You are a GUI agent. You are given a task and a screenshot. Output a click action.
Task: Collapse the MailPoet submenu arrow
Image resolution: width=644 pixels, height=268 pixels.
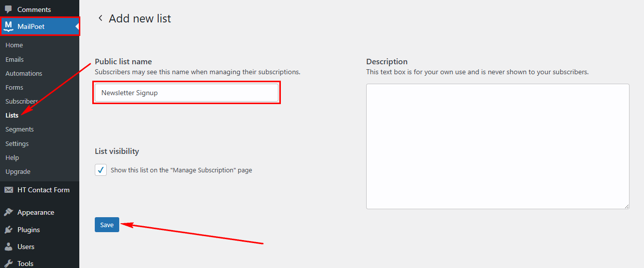[77, 26]
